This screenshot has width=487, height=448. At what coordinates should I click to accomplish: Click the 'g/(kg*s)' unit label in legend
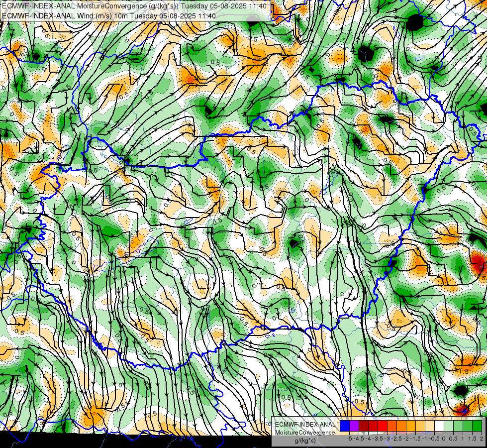pos(305,441)
